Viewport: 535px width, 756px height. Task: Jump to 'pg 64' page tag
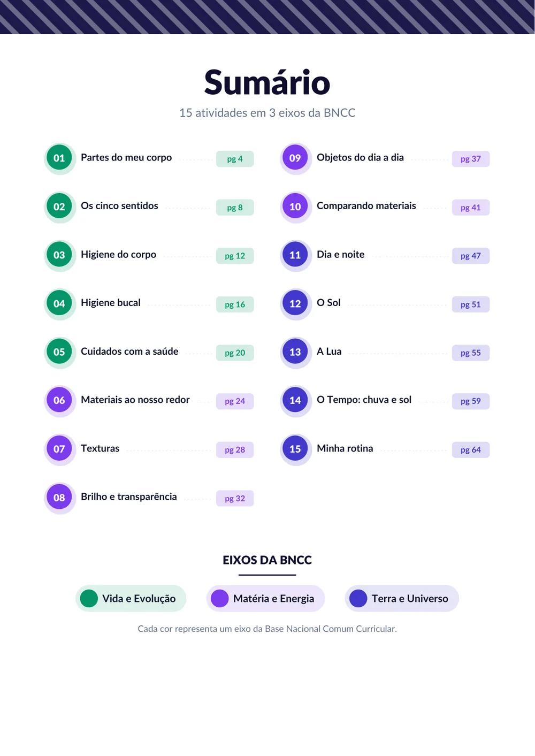point(471,450)
